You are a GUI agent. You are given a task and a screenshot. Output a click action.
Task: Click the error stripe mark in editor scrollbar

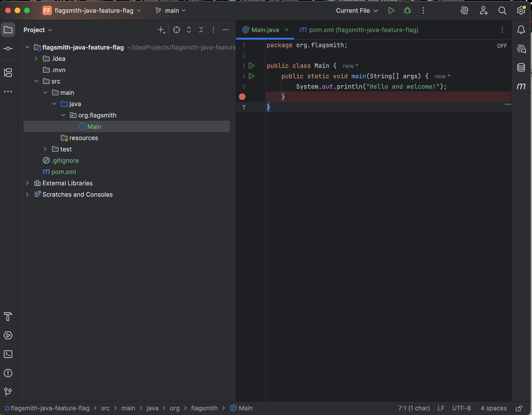pyautogui.click(x=508, y=104)
